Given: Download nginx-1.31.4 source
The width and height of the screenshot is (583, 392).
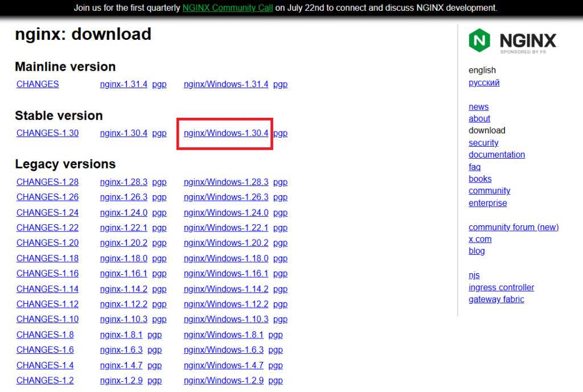Looking at the screenshot, I should coord(124,84).
